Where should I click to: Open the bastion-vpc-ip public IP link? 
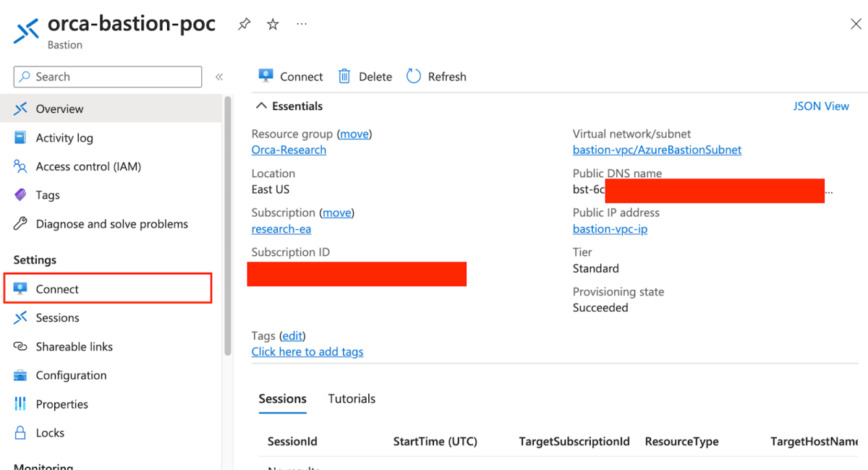pos(610,229)
